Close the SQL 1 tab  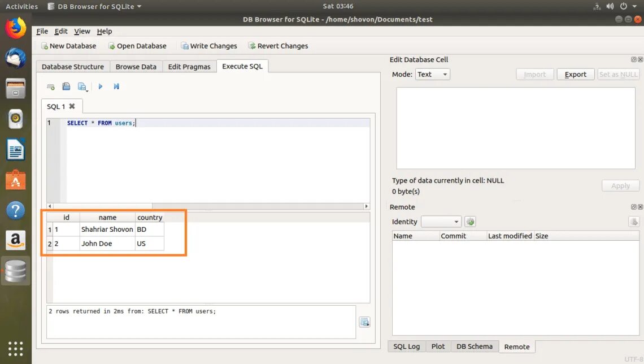(72, 106)
